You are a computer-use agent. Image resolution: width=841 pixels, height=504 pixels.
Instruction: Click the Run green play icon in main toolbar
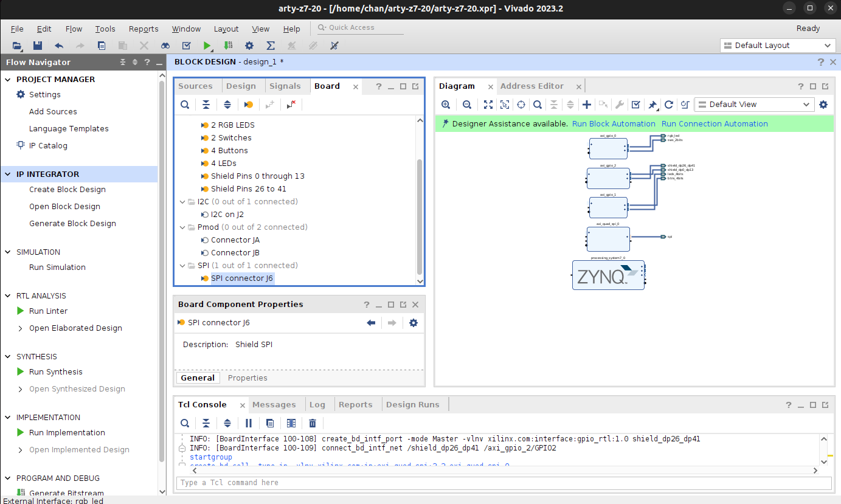[x=207, y=46]
